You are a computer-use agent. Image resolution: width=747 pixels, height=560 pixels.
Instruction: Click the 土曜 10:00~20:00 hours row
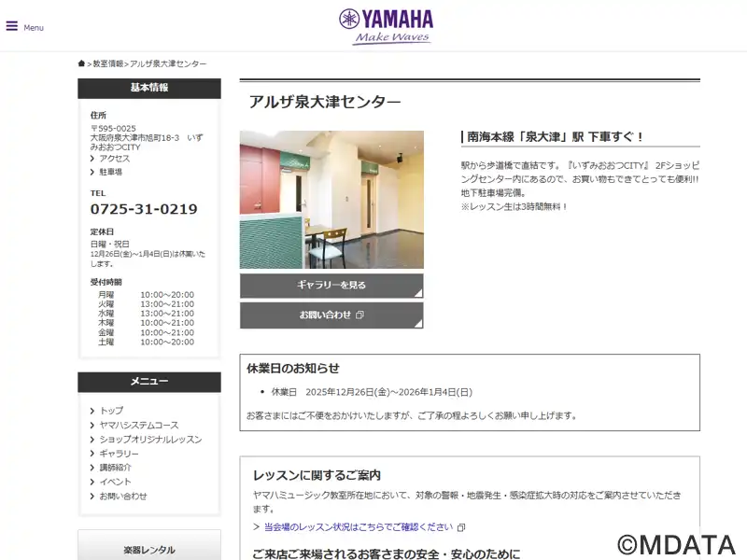tap(146, 342)
